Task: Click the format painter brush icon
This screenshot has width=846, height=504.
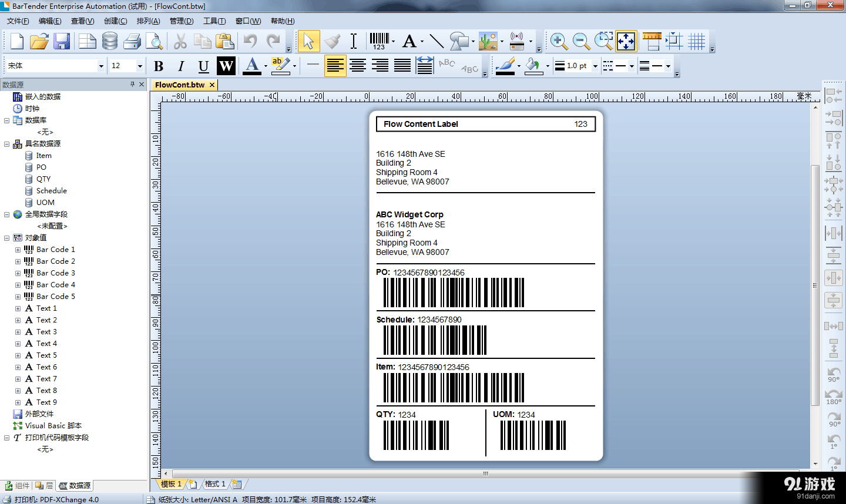Action: click(333, 41)
